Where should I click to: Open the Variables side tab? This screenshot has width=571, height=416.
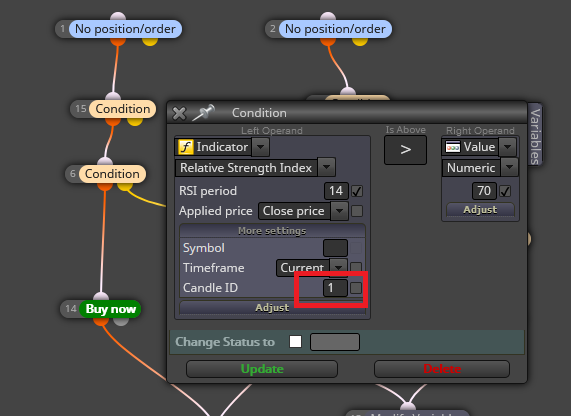pos(535,135)
